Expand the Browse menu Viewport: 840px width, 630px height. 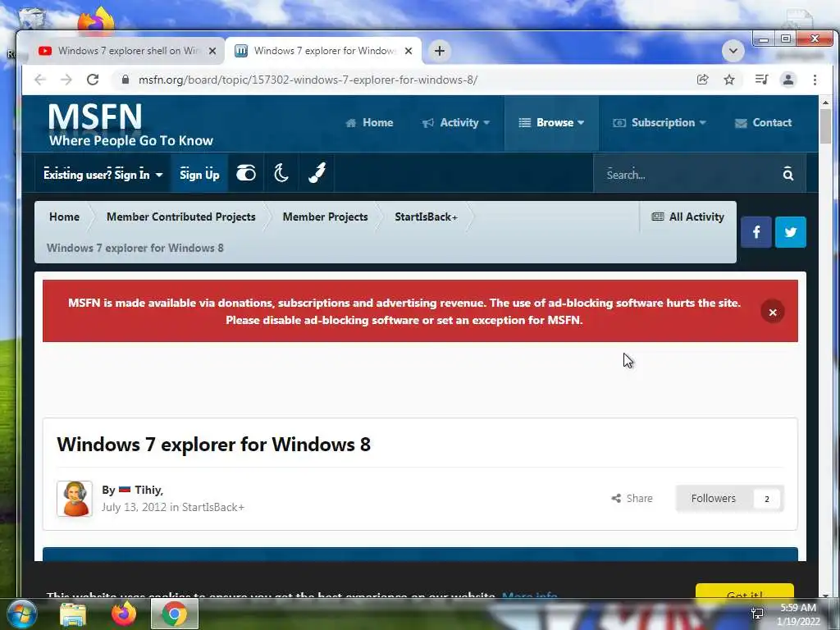tap(551, 123)
